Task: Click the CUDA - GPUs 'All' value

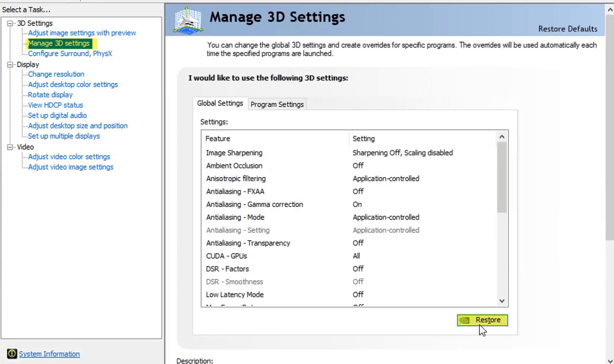Action: (x=356, y=256)
